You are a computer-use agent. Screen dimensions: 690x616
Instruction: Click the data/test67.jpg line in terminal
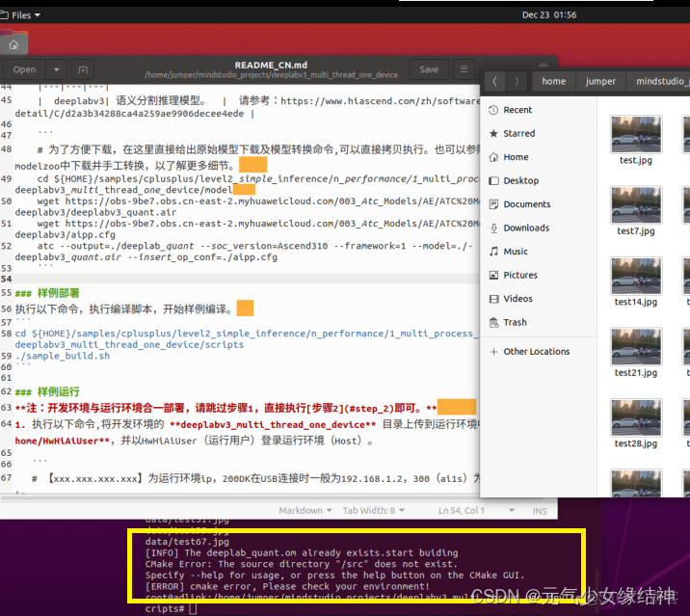[x=187, y=542]
